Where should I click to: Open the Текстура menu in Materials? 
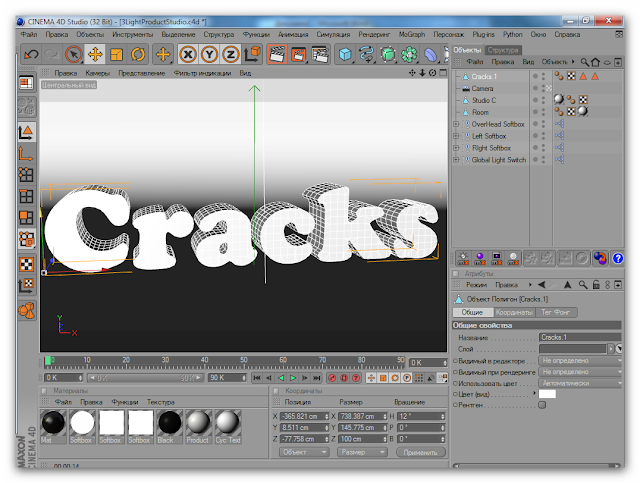[160, 402]
